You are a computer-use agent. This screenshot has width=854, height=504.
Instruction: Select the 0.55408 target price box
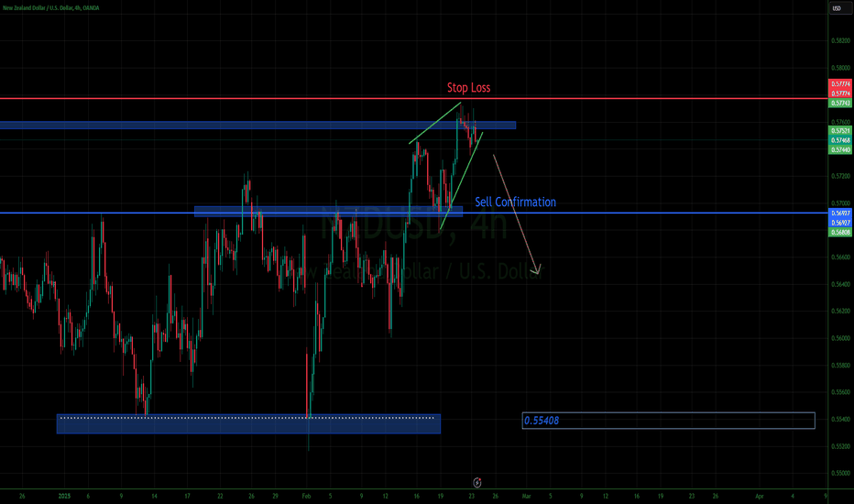point(668,421)
